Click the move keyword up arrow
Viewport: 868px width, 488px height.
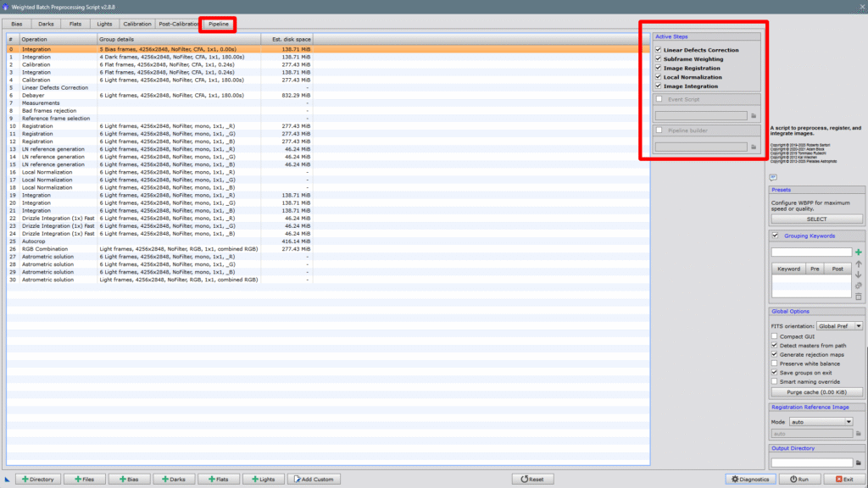coord(858,263)
